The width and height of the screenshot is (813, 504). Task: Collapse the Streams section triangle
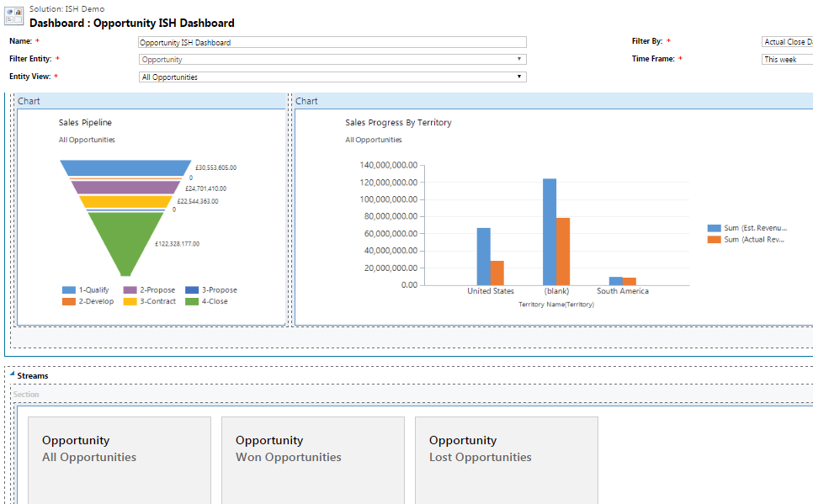12,374
